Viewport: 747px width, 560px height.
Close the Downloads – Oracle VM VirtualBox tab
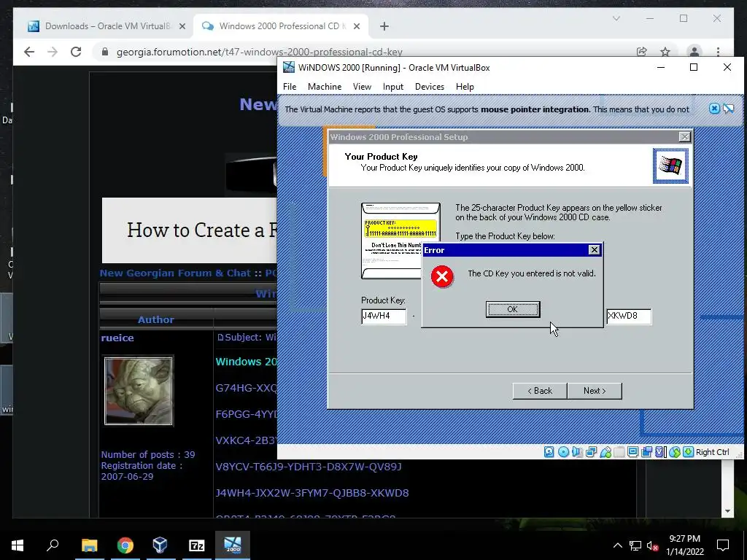pos(182,26)
